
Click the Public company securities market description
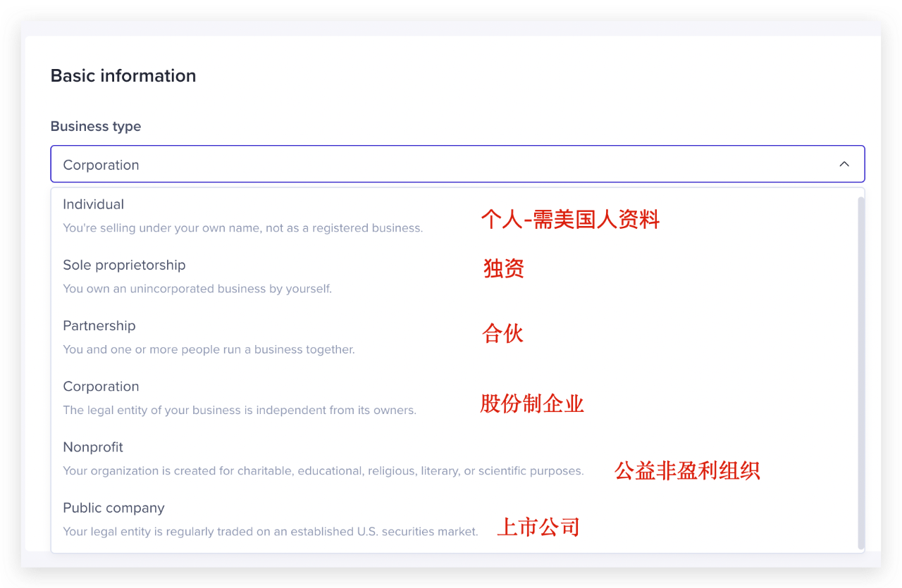click(271, 531)
